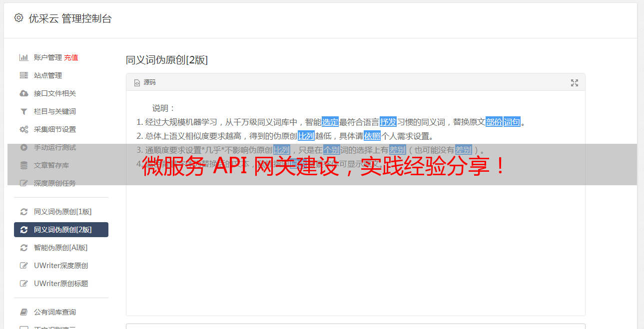
Task: Click the 同义词伪原创[2版] page heading
Action: point(167,60)
